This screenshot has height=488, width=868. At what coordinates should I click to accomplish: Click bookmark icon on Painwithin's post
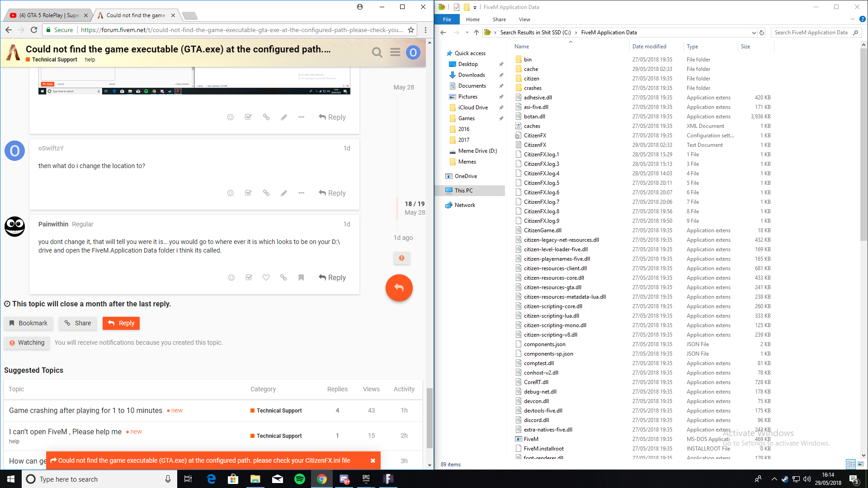pos(301,277)
